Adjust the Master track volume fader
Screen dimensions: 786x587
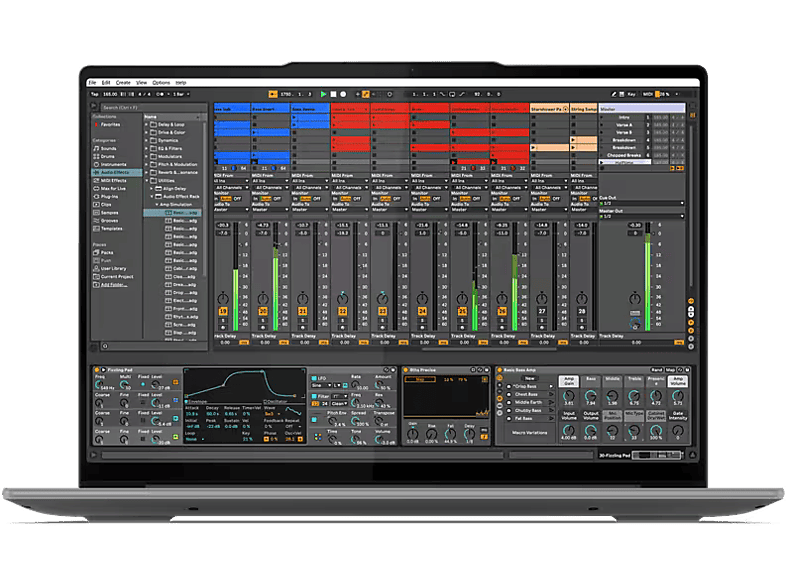coord(653,233)
